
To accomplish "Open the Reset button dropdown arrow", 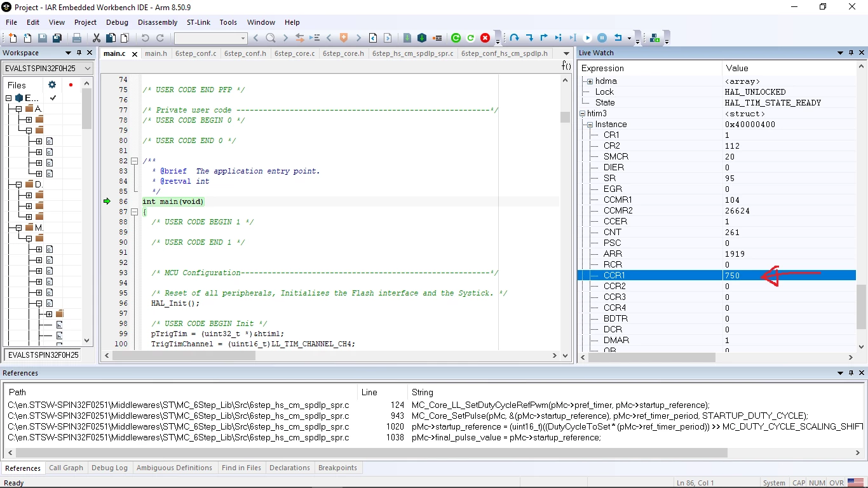I will (630, 38).
